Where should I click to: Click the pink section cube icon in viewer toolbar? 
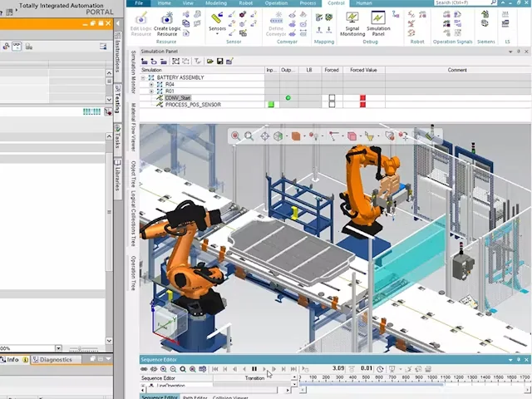pyautogui.click(x=352, y=136)
